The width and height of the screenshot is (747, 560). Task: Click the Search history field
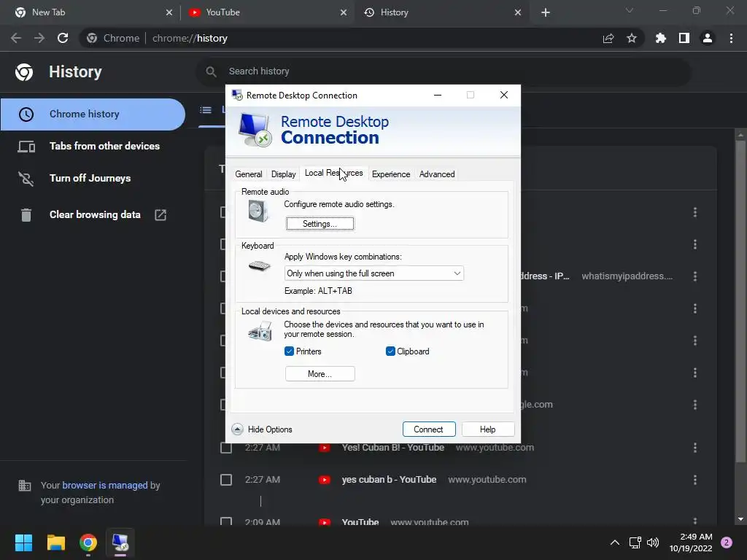[x=444, y=71]
